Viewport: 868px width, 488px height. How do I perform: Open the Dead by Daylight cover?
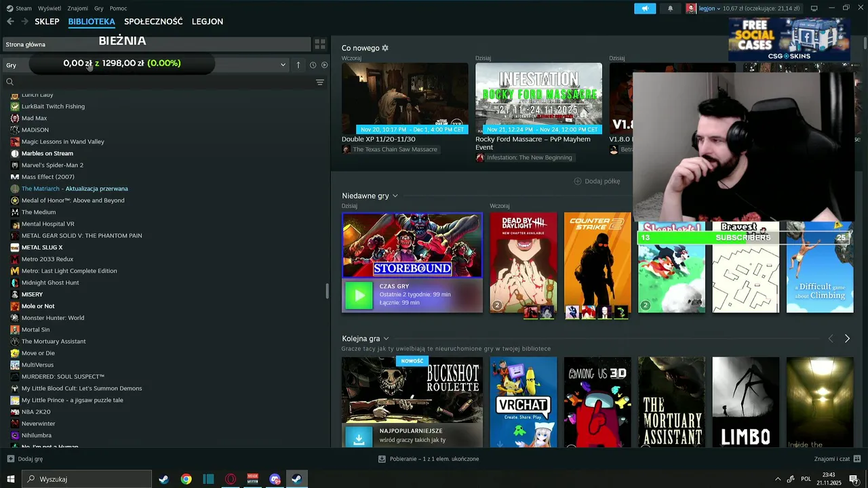click(x=524, y=262)
